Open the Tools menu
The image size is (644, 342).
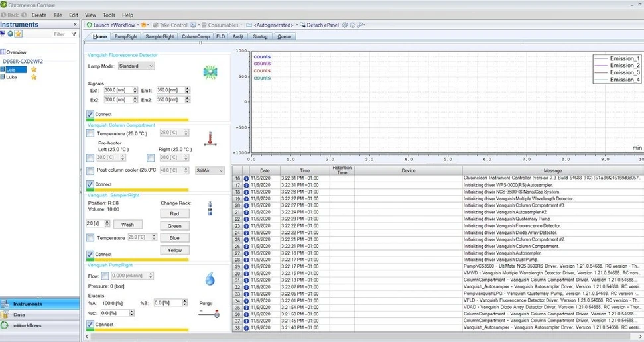pos(109,15)
